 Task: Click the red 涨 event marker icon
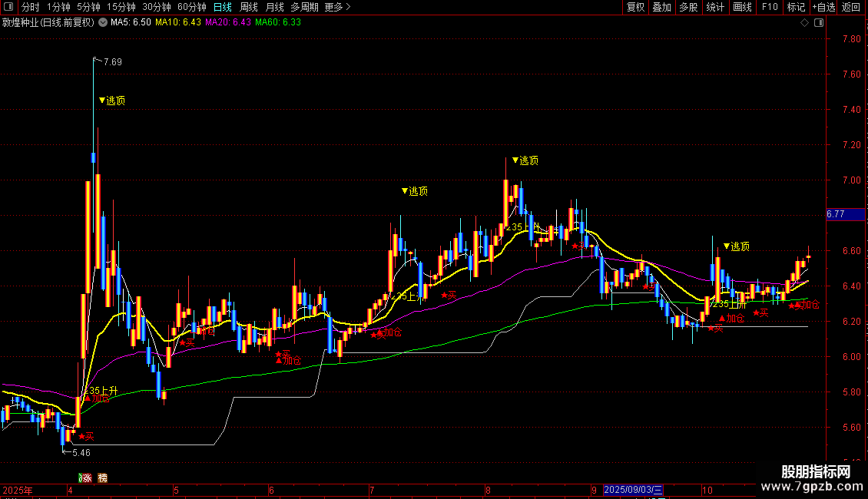85,478
